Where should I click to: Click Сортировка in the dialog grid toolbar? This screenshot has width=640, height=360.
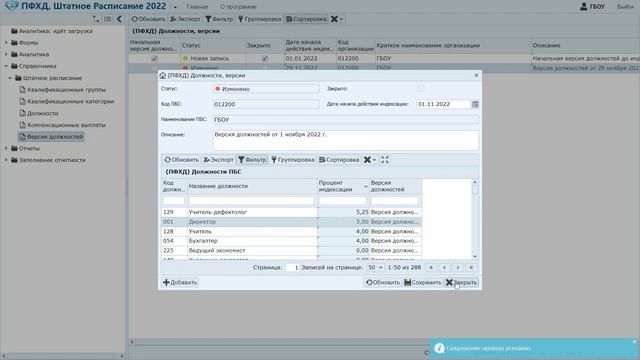tap(339, 160)
